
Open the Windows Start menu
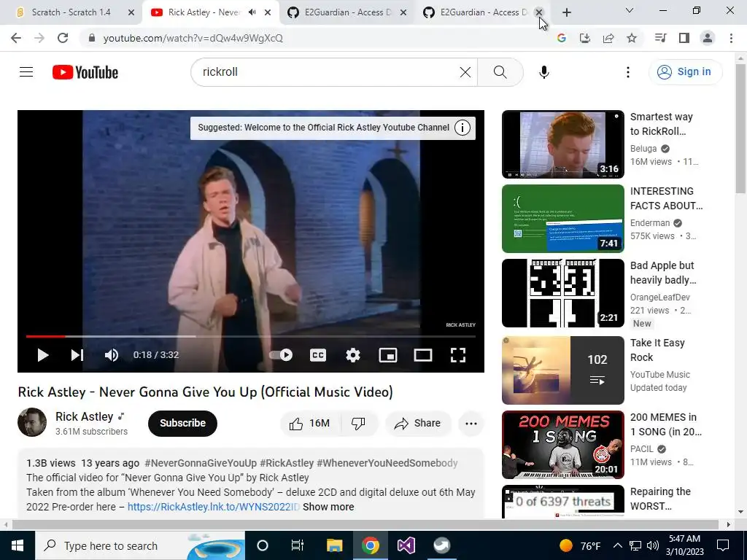pyautogui.click(x=18, y=545)
